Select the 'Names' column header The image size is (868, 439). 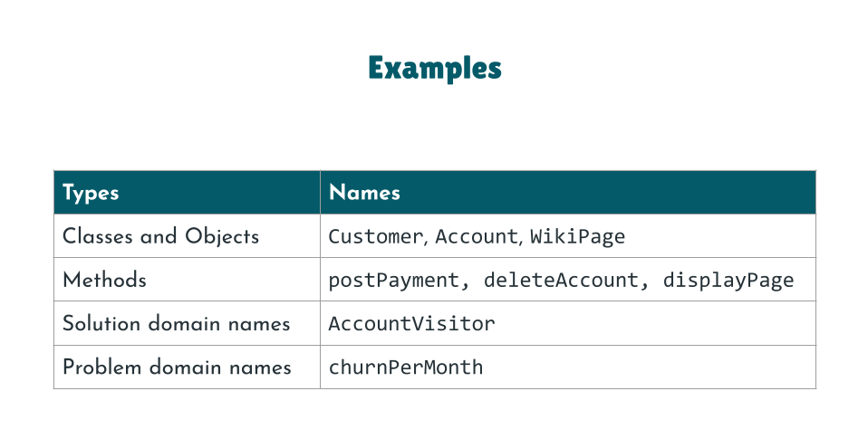(364, 193)
